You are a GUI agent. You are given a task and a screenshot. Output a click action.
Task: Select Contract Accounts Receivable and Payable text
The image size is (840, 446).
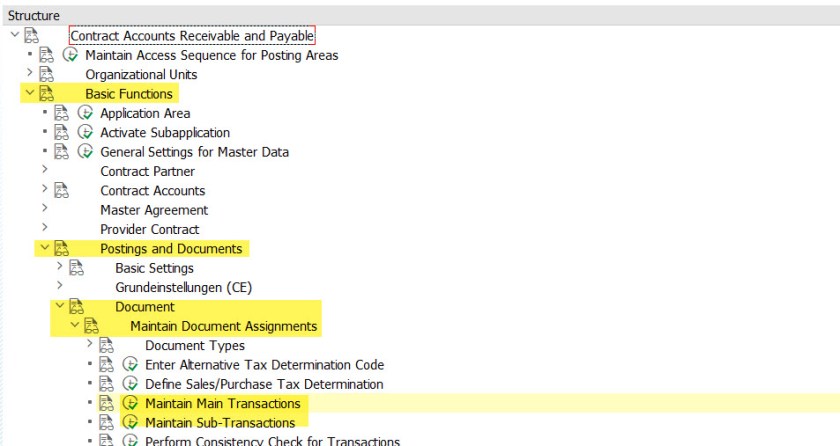pos(192,36)
